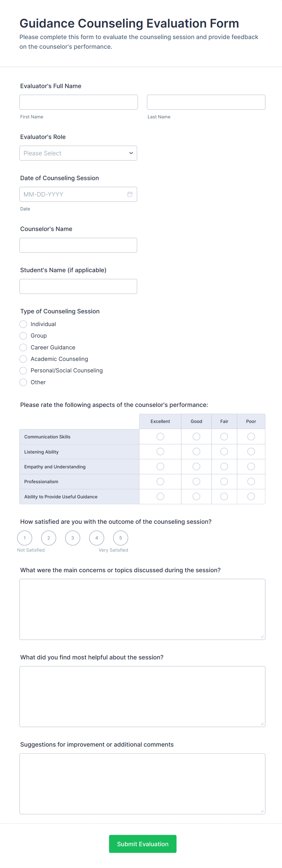Click the dropdown chevron for Evaluator's Role
This screenshot has height=868, width=282.
point(131,153)
